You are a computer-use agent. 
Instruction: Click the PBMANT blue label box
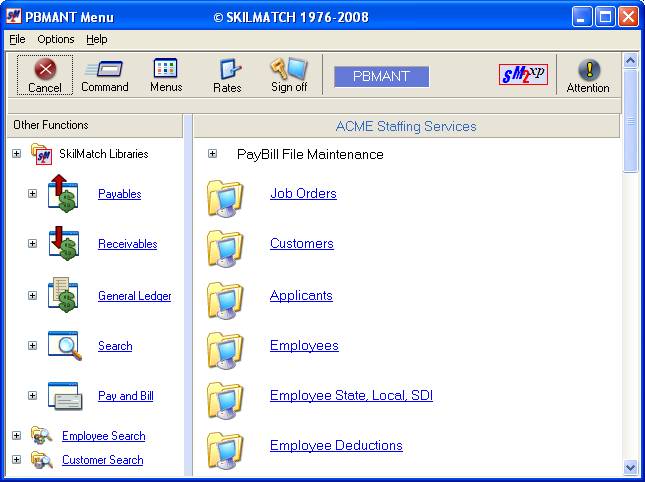pyautogui.click(x=381, y=76)
